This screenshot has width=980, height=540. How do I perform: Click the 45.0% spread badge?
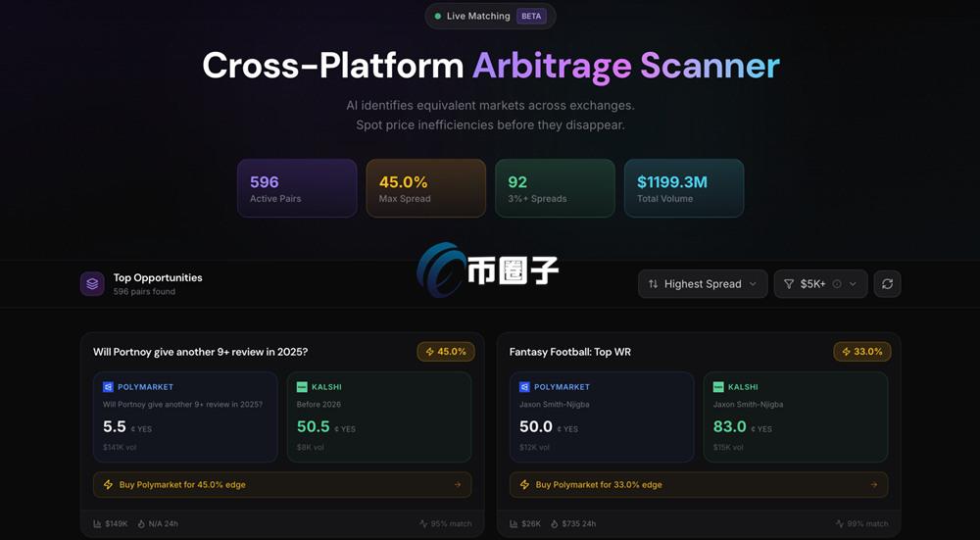pyautogui.click(x=446, y=351)
